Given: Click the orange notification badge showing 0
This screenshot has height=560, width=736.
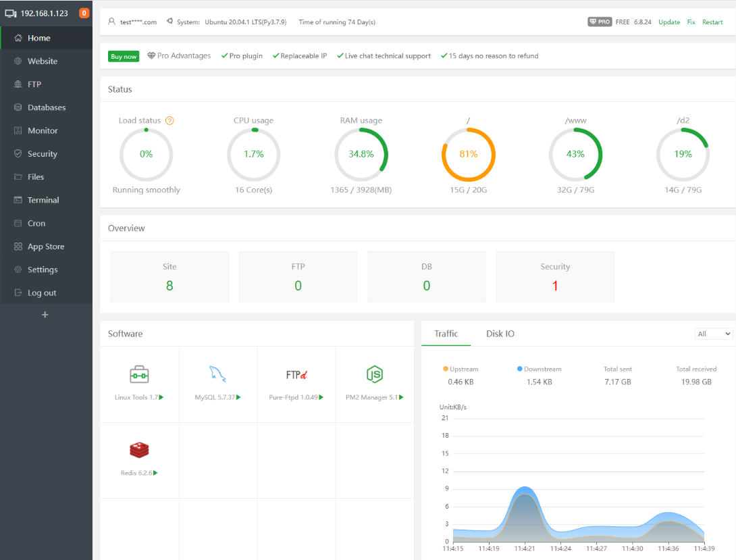Looking at the screenshot, I should pos(84,13).
